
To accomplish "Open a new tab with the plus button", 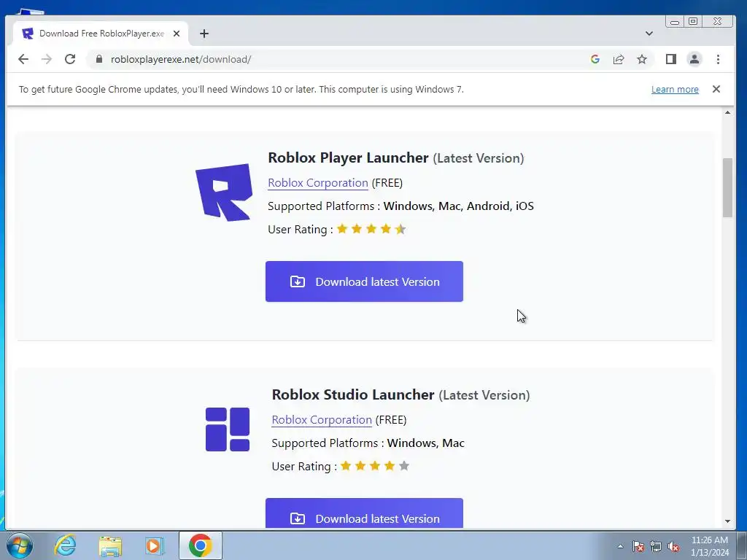I will tap(204, 34).
